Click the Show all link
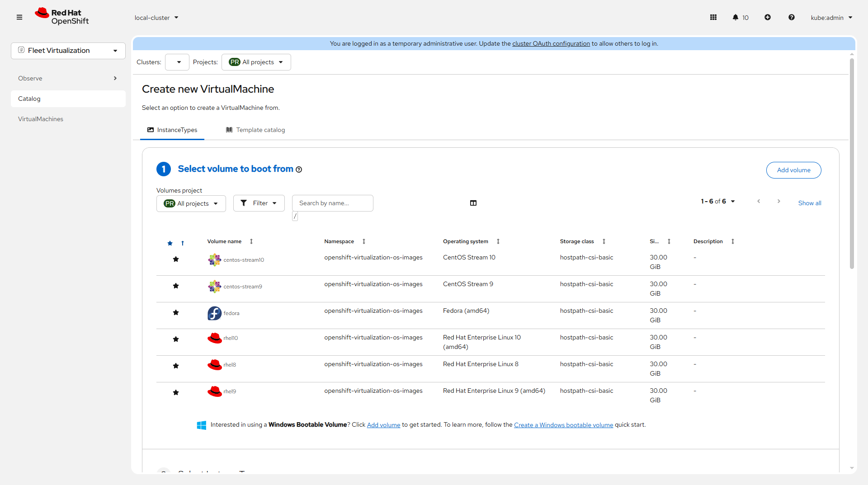The height and width of the screenshot is (485, 868). (x=810, y=203)
